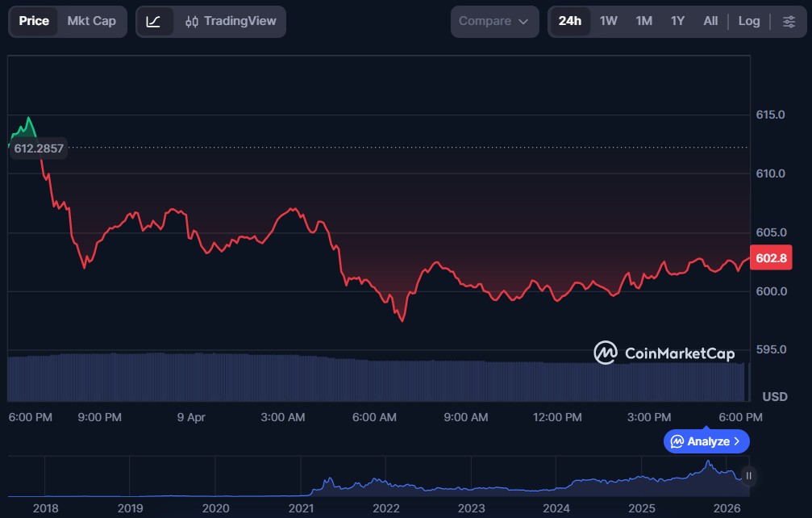This screenshot has width=812, height=518.
Task: Click 2021 on the history timeline
Action: (x=301, y=509)
